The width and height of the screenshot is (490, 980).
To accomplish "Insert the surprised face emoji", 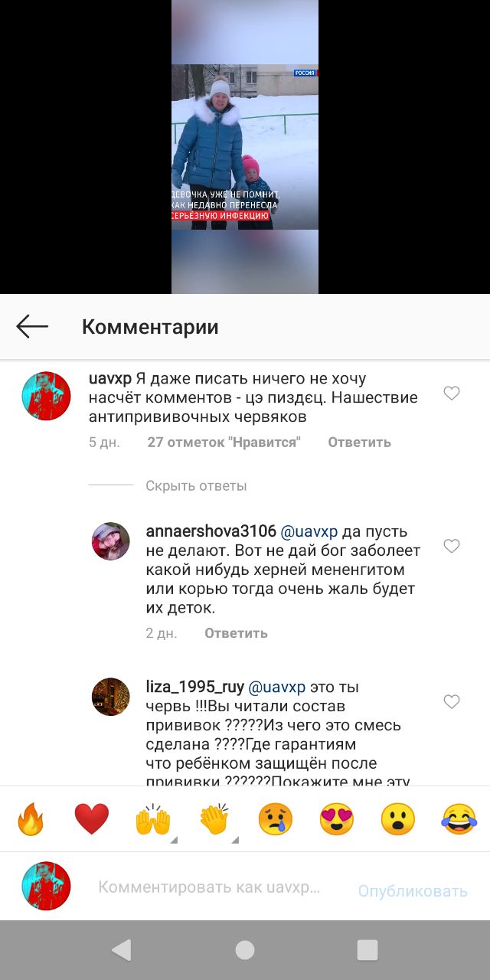I will [x=398, y=819].
